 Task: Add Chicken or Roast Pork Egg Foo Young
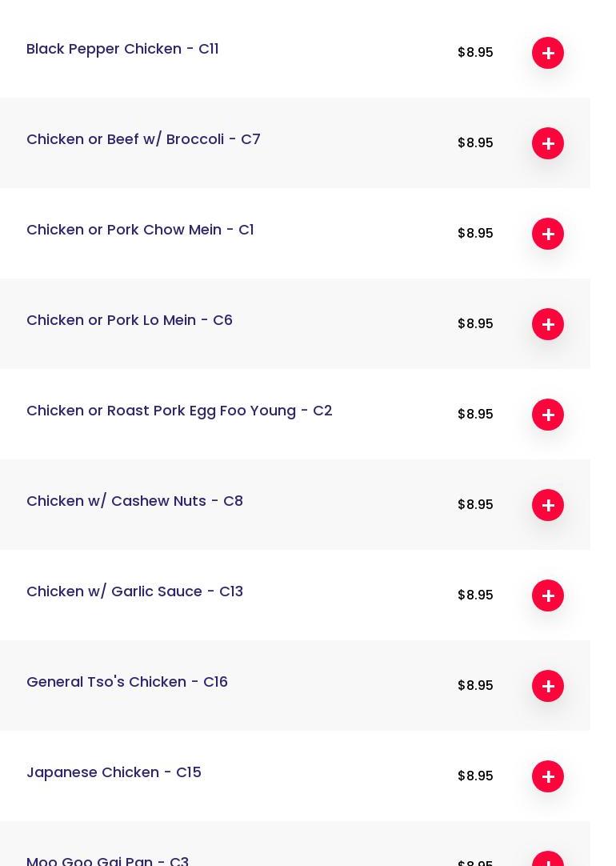(548, 415)
